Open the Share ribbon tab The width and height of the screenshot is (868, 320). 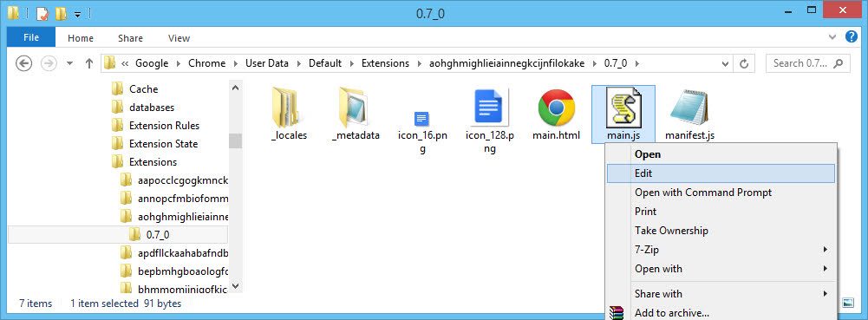130,38
